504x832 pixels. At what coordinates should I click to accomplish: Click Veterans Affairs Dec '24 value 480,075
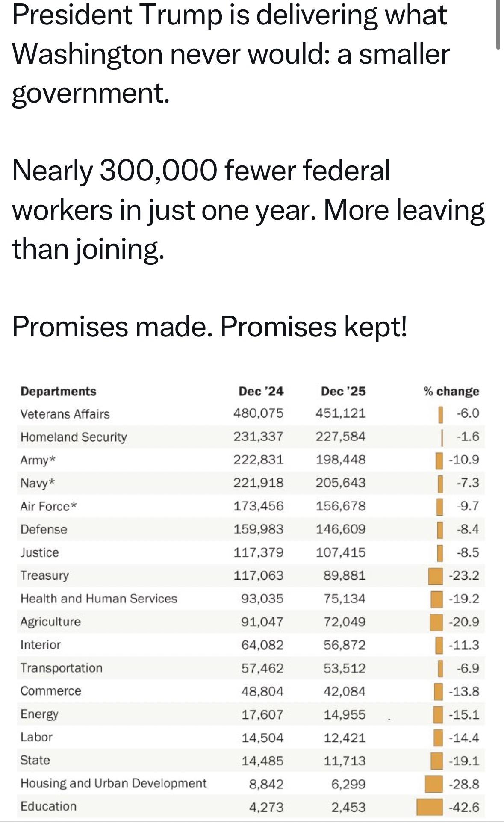(258, 413)
